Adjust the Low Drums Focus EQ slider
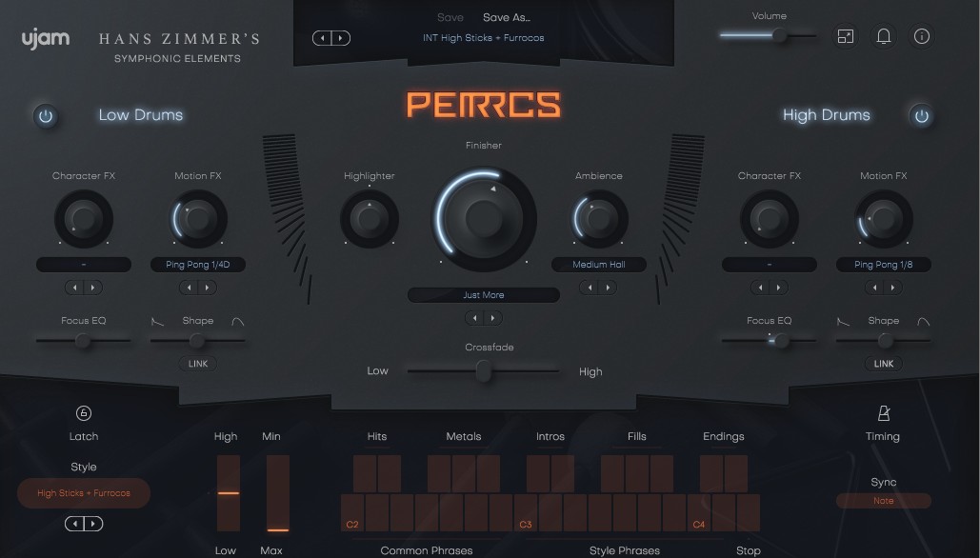Viewport: 980px width, 558px height. 84,341
